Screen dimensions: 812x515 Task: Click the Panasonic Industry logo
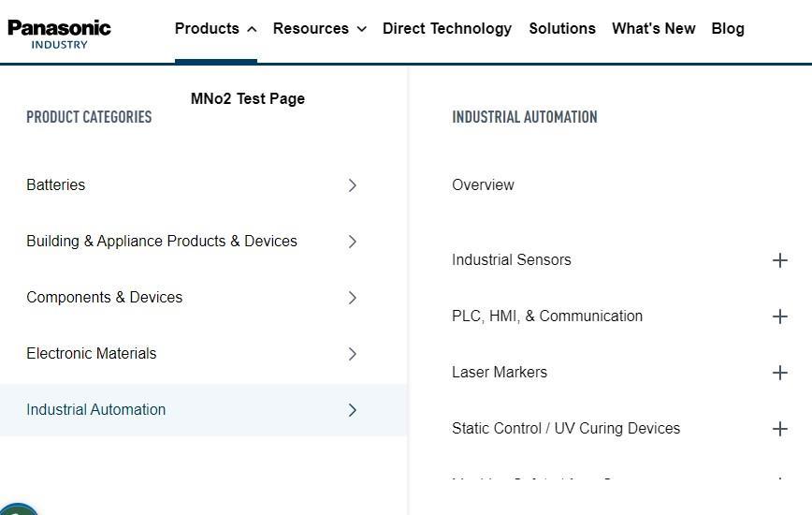click(x=59, y=35)
